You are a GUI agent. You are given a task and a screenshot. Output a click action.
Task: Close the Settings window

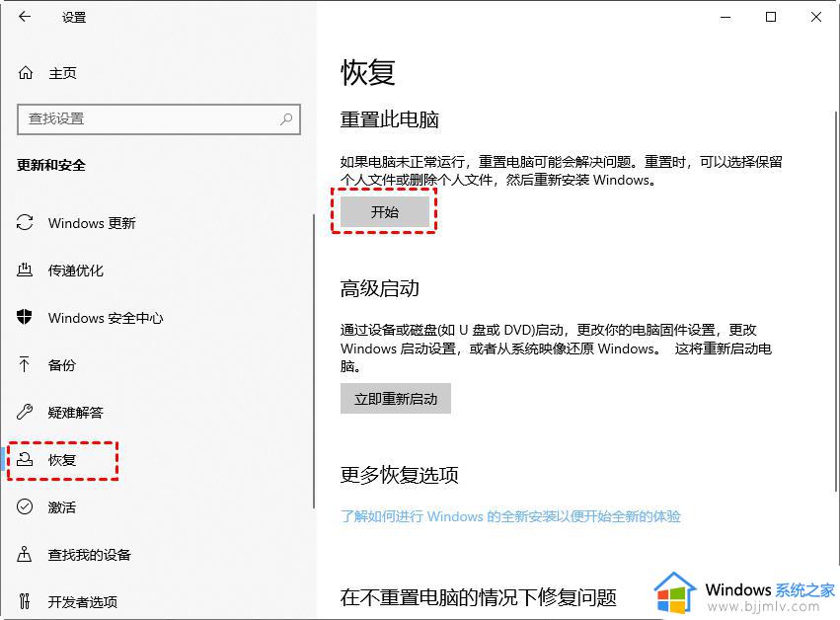click(816, 17)
